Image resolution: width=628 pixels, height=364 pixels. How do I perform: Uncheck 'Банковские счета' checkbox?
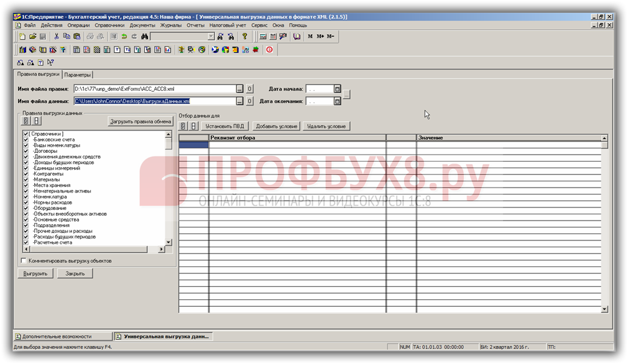(26, 140)
